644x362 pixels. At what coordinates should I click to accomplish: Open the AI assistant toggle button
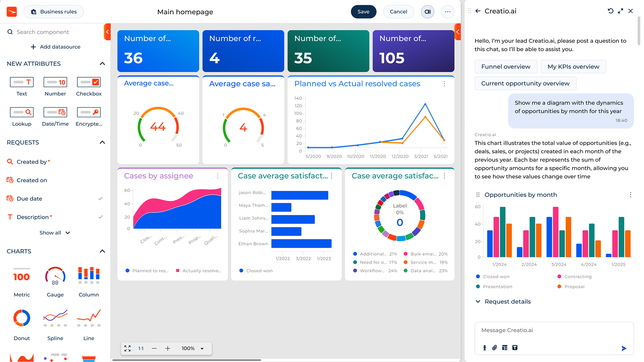click(x=427, y=12)
